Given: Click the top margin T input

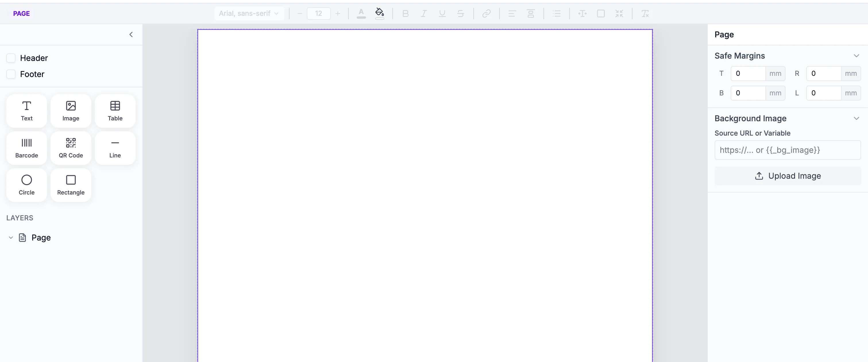Looking at the screenshot, I should point(748,74).
